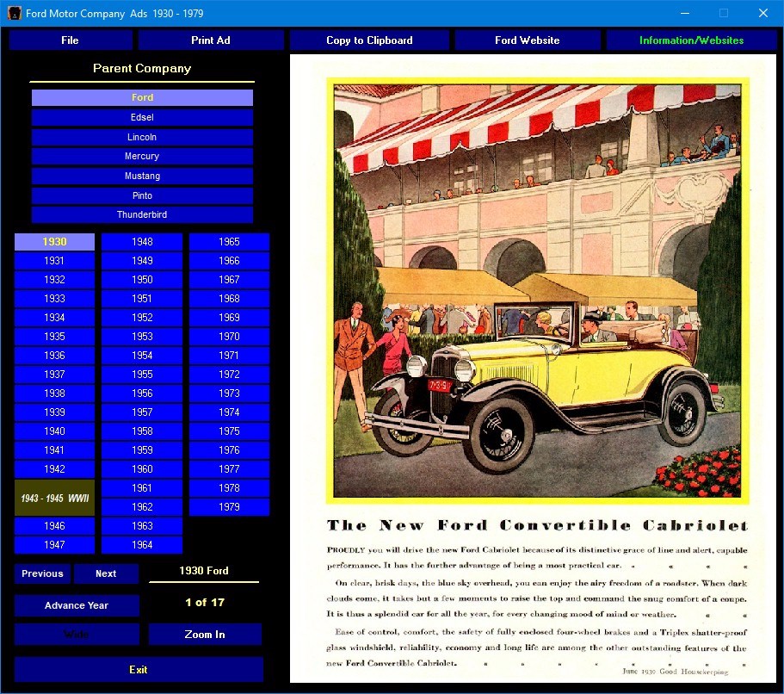Select year 1955
Image resolution: width=784 pixels, height=694 pixels.
(142, 375)
